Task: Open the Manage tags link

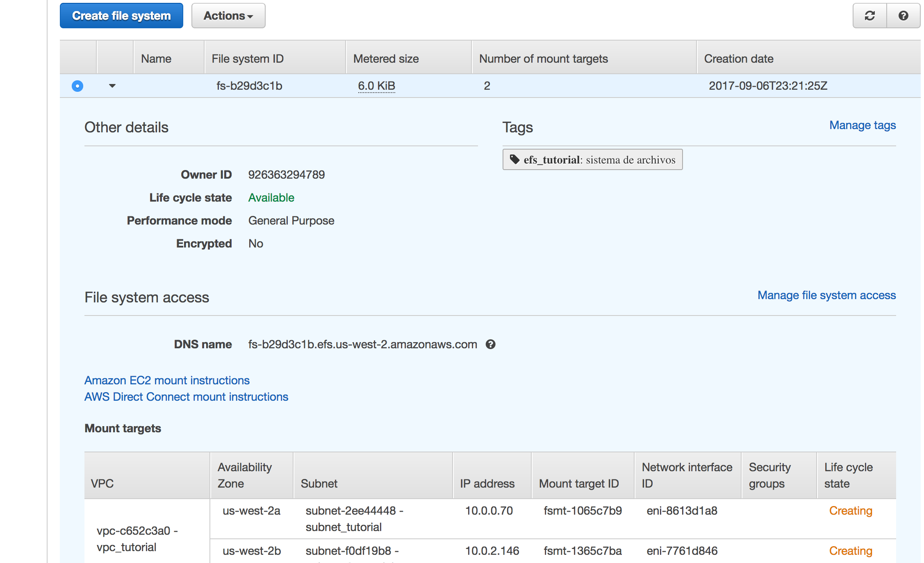Action: pos(862,125)
